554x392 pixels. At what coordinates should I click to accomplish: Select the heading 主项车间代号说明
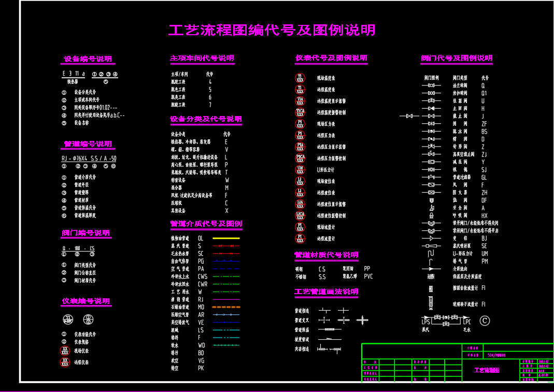click(x=202, y=59)
